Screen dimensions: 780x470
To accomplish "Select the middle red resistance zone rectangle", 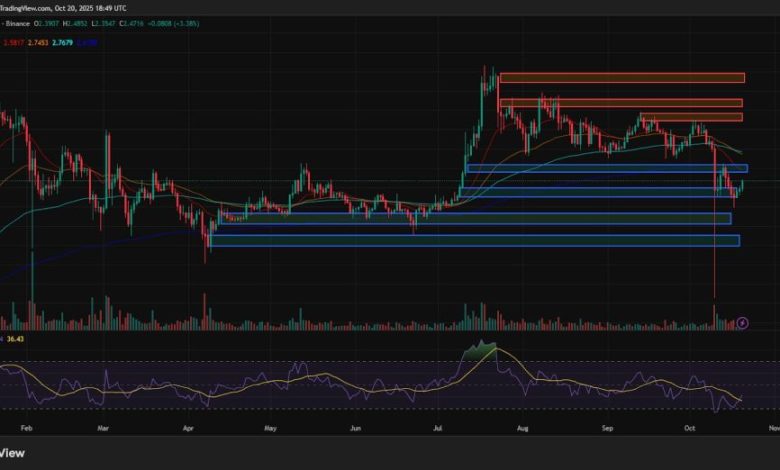I will 622,102.
